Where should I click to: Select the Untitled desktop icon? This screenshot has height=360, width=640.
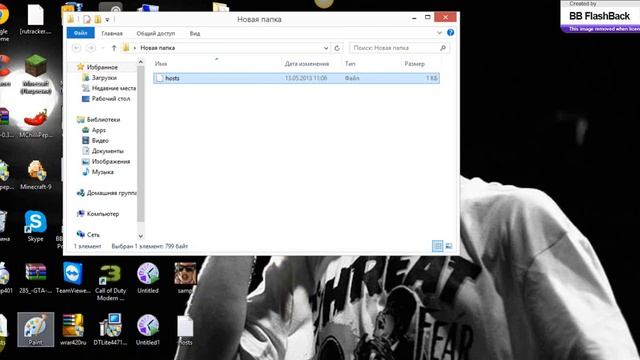point(148,278)
